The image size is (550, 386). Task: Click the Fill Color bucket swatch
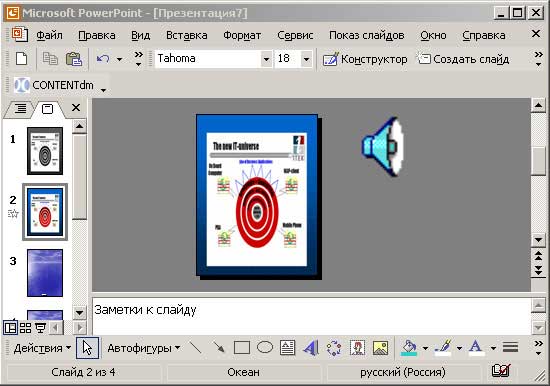(409, 348)
